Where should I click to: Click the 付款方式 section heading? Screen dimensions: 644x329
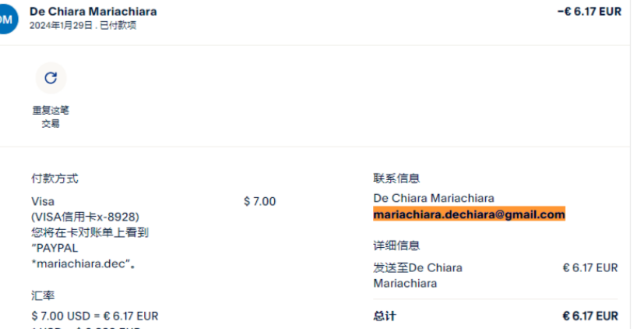tap(54, 179)
